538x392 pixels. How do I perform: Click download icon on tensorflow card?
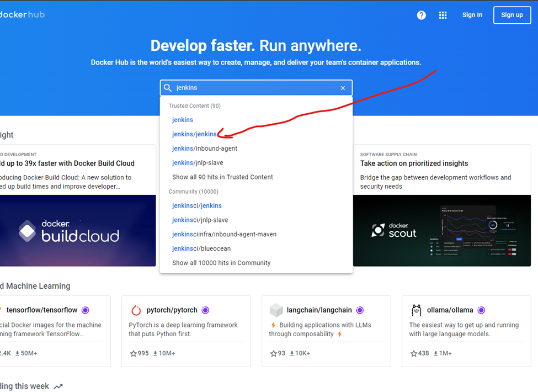pyautogui.click(x=18, y=353)
